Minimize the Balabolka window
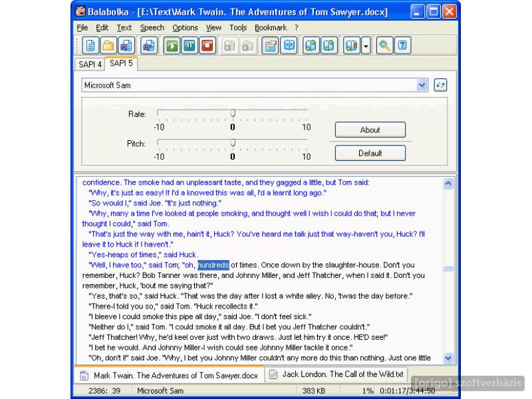 [418, 11]
